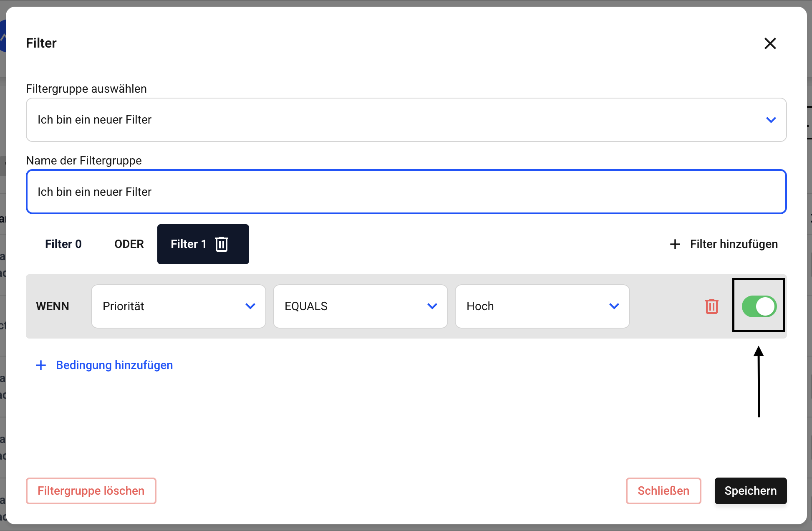The height and width of the screenshot is (531, 812).
Task: Expand the Priorität field dropdown
Action: (178, 306)
